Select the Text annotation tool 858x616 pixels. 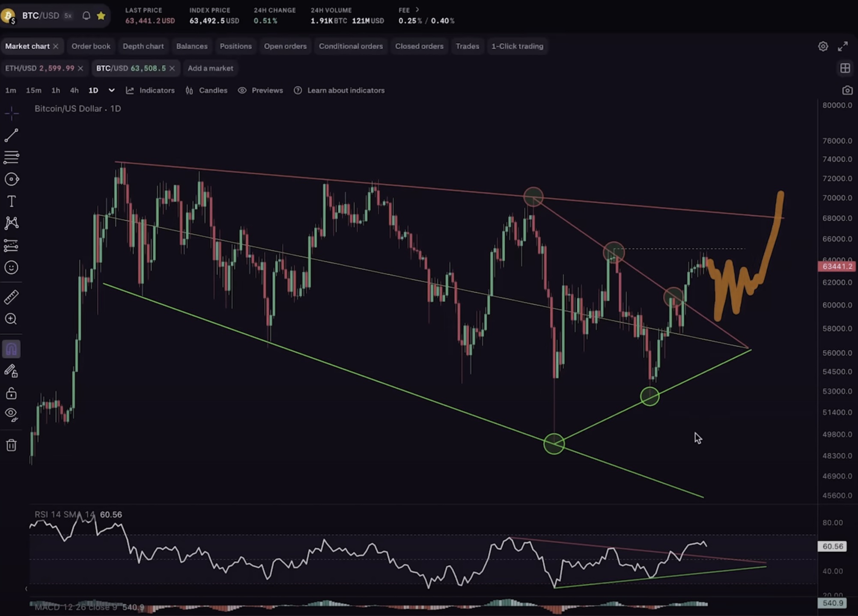11,201
